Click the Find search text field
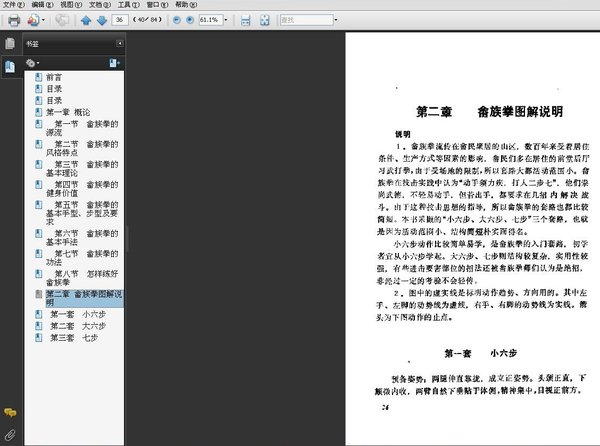 (x=307, y=20)
